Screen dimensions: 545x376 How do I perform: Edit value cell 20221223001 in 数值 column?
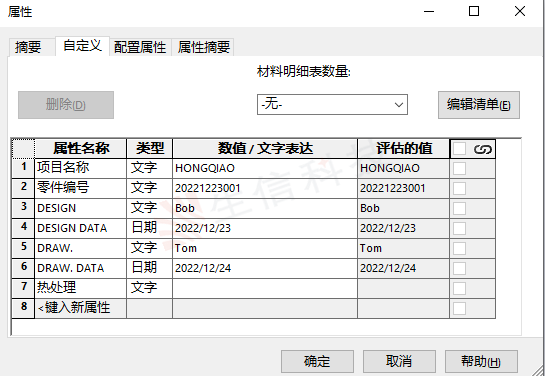pyautogui.click(x=265, y=188)
